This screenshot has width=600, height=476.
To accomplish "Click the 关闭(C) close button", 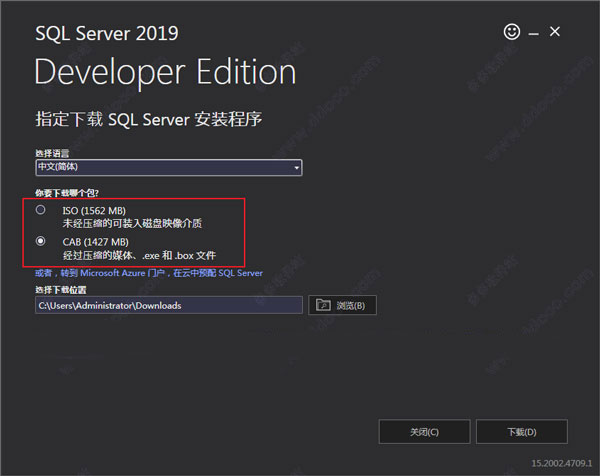I will 424,432.
